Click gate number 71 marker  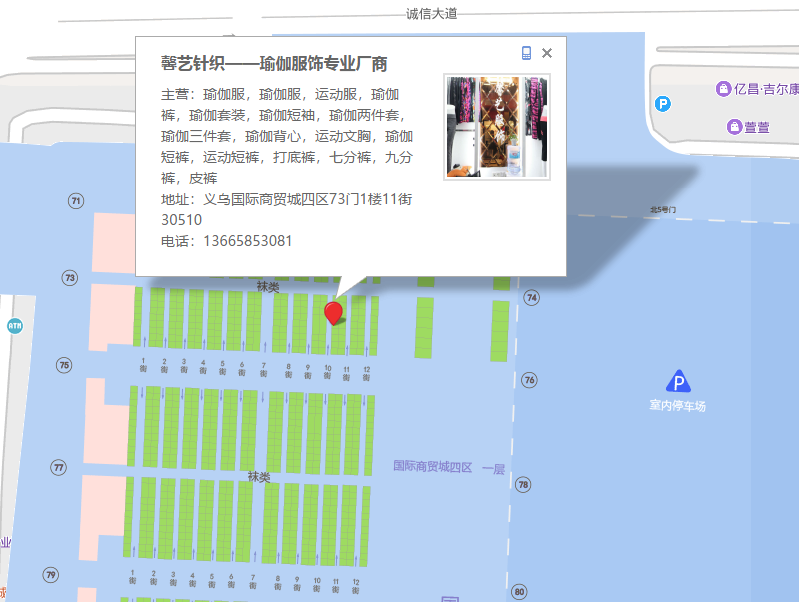(76, 201)
